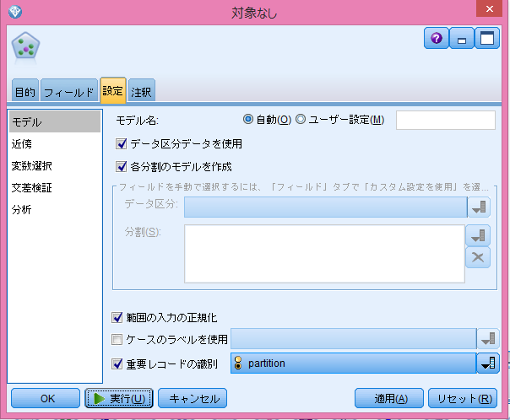Viewport: 510px width, 420px height.
Task: Select 分析 in the settings list
Action: pos(55,209)
